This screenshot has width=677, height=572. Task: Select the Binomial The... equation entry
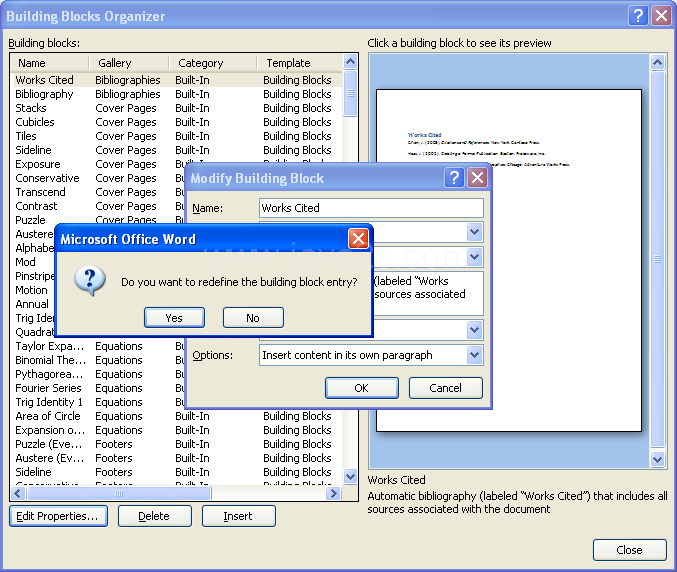coord(98,360)
